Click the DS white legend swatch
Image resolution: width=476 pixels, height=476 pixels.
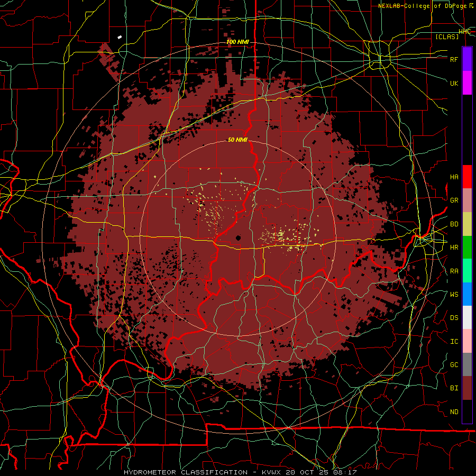pos(467,317)
